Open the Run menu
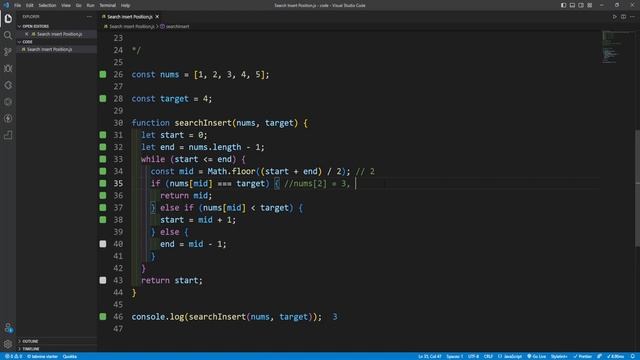The width and height of the screenshot is (640, 360). click(90, 5)
